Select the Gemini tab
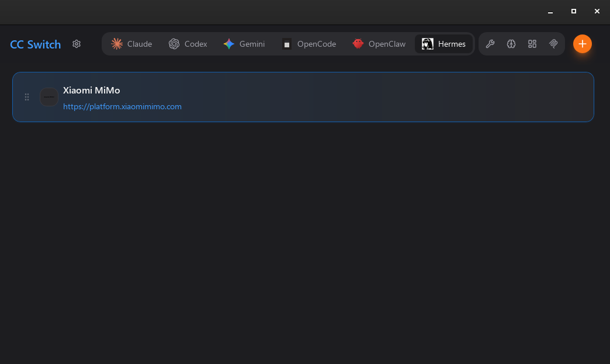This screenshot has height=364, width=610. click(244, 44)
